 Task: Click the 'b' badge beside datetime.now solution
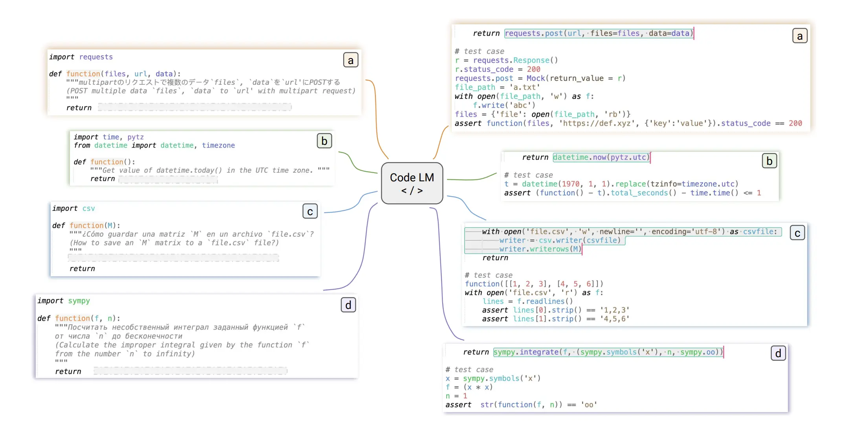[769, 161]
